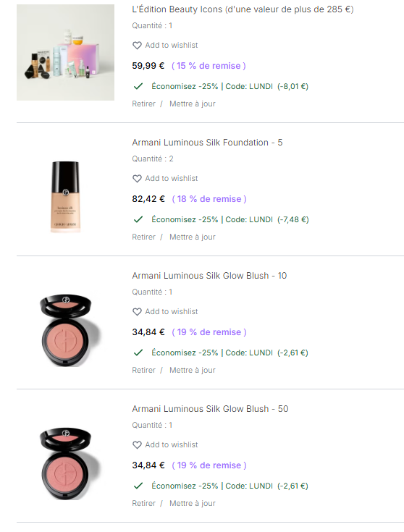
Task: Click Mettre à jour for Glow Blush 50
Action: pyautogui.click(x=193, y=503)
